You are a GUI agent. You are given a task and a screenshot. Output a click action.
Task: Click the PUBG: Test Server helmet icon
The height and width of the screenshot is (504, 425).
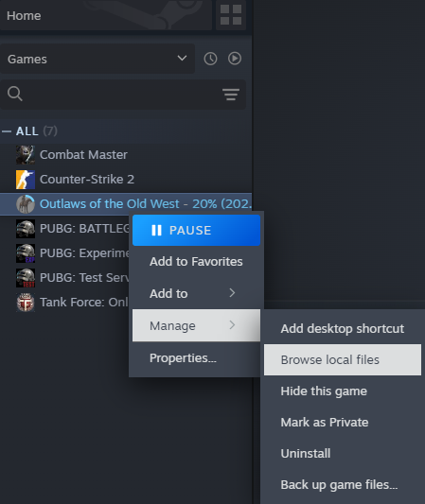point(26,278)
